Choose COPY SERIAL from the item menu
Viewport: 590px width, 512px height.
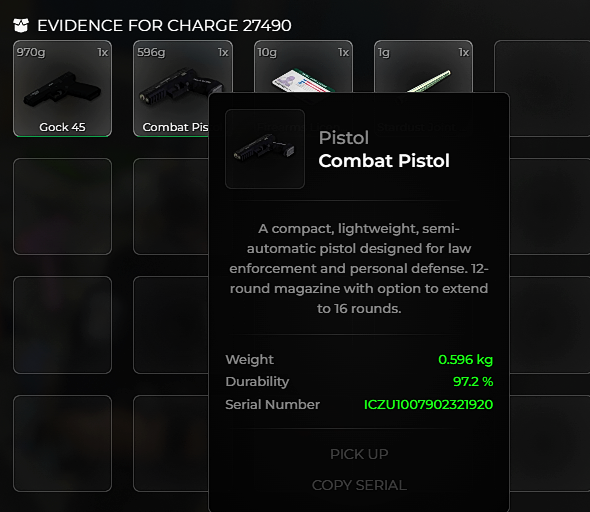coord(359,485)
